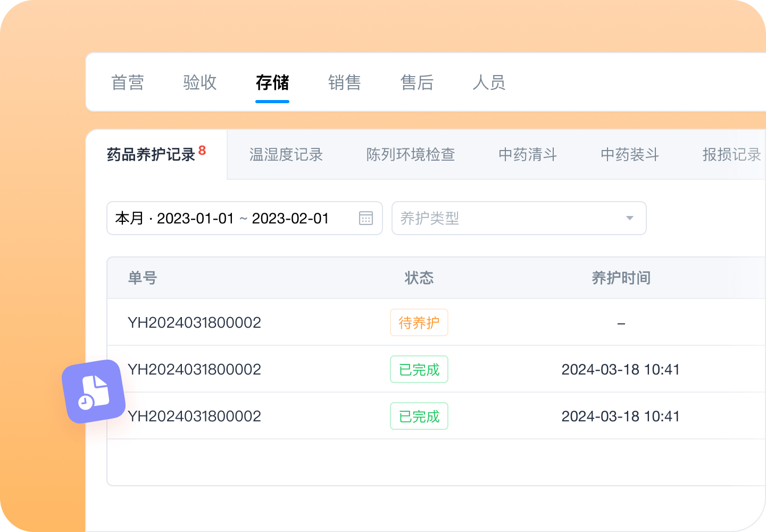Click the purple document history icon

[x=94, y=392]
